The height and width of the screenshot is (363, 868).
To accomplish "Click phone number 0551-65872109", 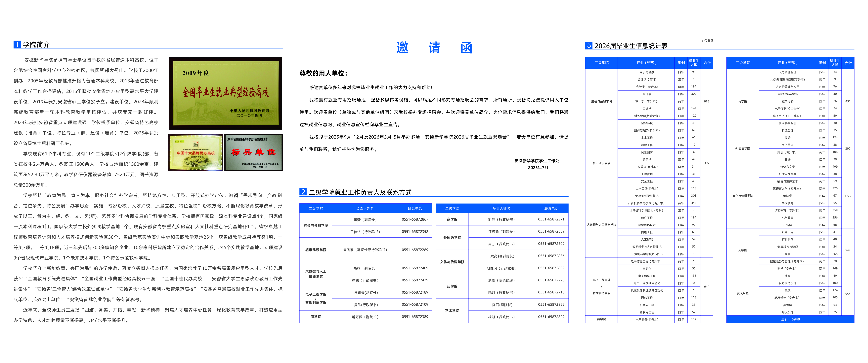I will coord(415,304).
